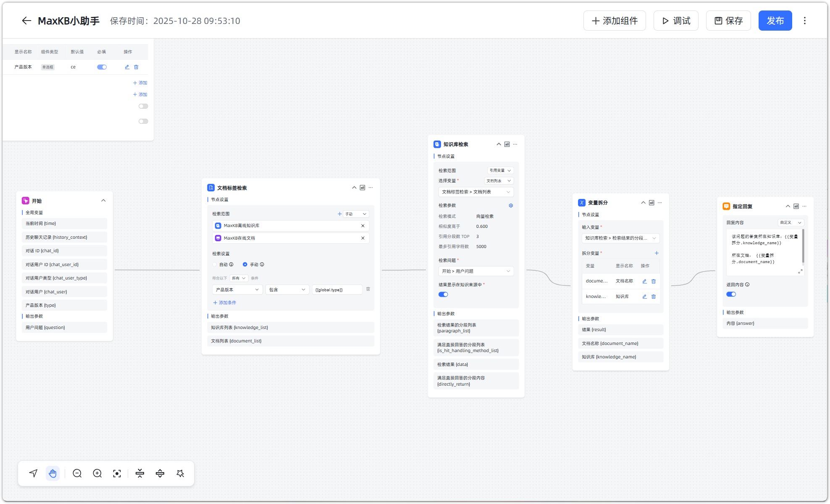Open the 产品版本 condition field dropdown
Screen dimensions: 830x504
tap(237, 290)
